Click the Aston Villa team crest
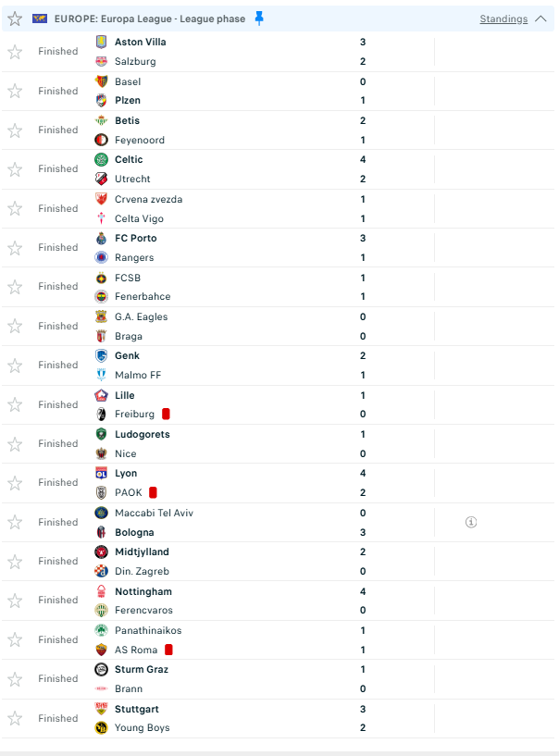The image size is (559, 756). pos(102,42)
